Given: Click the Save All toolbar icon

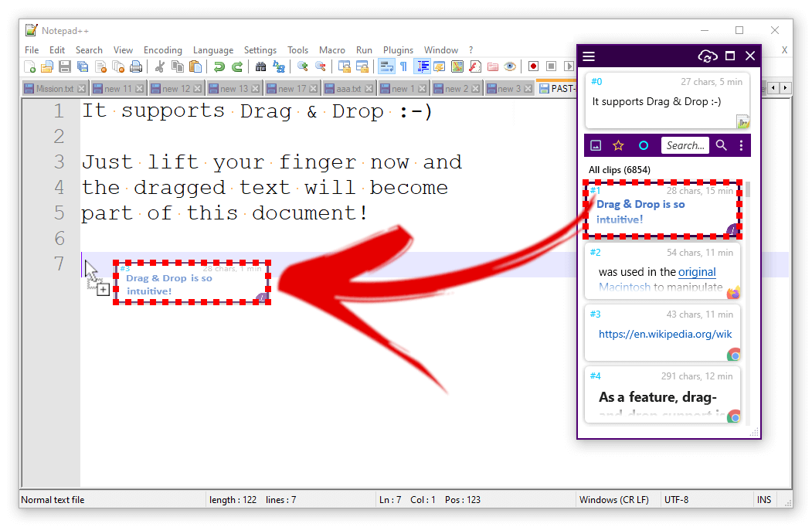Looking at the screenshot, I should coord(83,66).
